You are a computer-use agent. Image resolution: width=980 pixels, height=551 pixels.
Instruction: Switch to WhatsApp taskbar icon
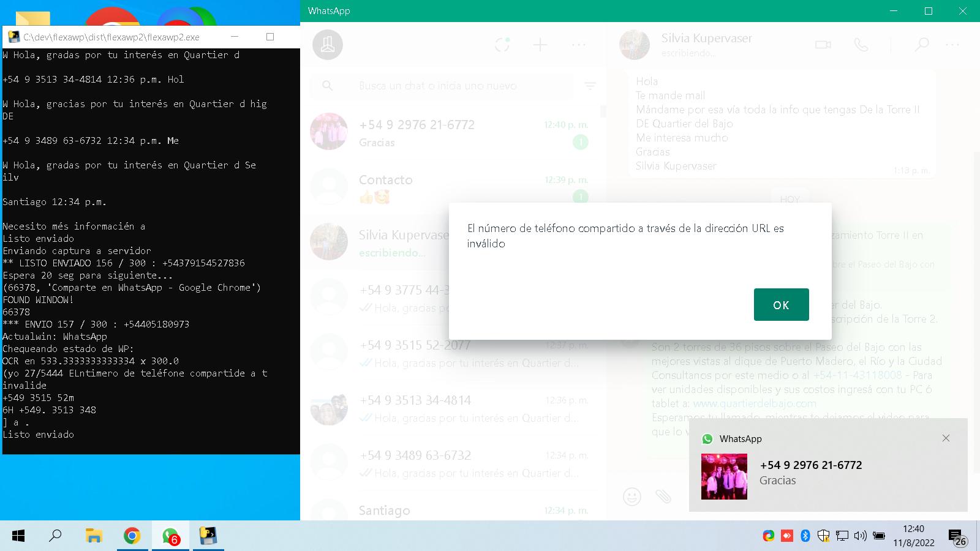[x=170, y=536]
